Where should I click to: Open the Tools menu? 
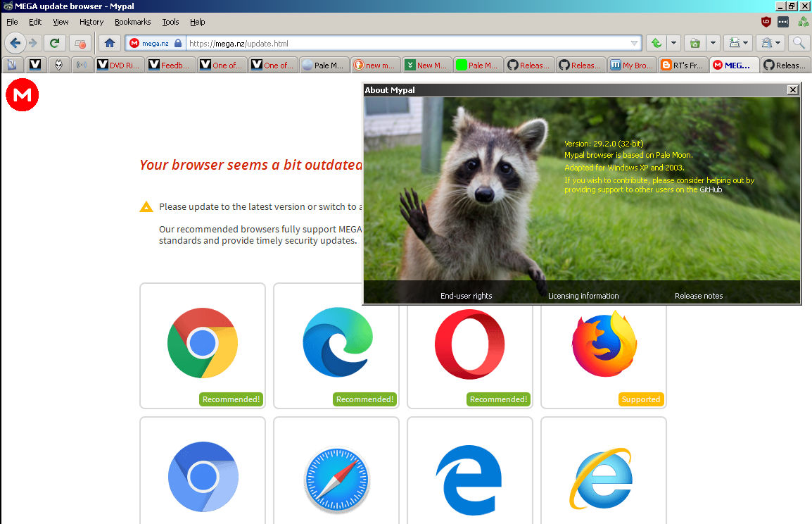(x=170, y=22)
